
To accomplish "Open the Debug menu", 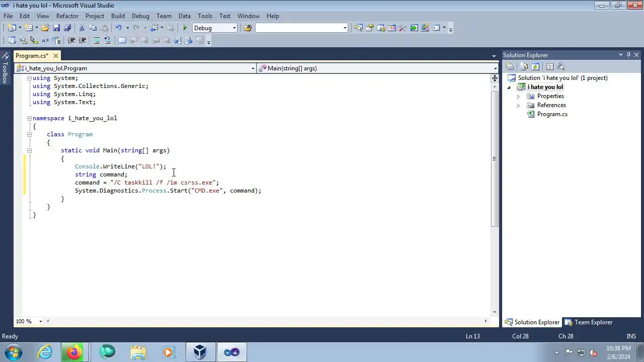I will coord(140,16).
